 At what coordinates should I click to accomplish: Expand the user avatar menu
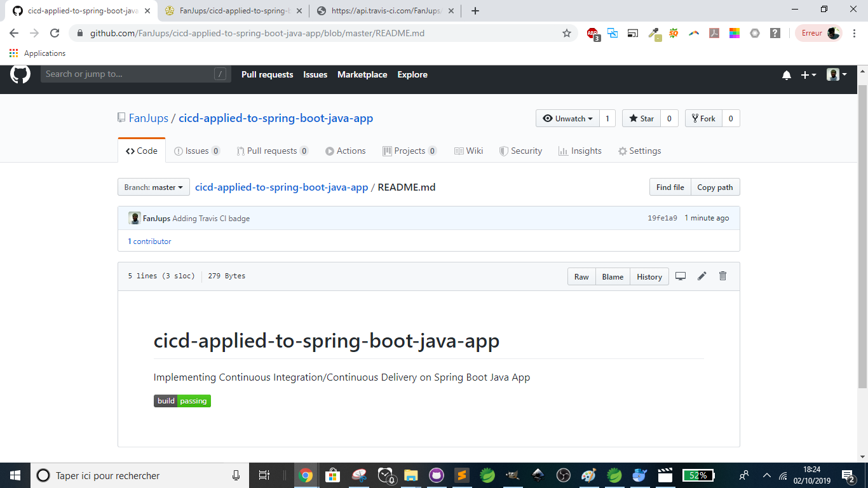tap(837, 75)
